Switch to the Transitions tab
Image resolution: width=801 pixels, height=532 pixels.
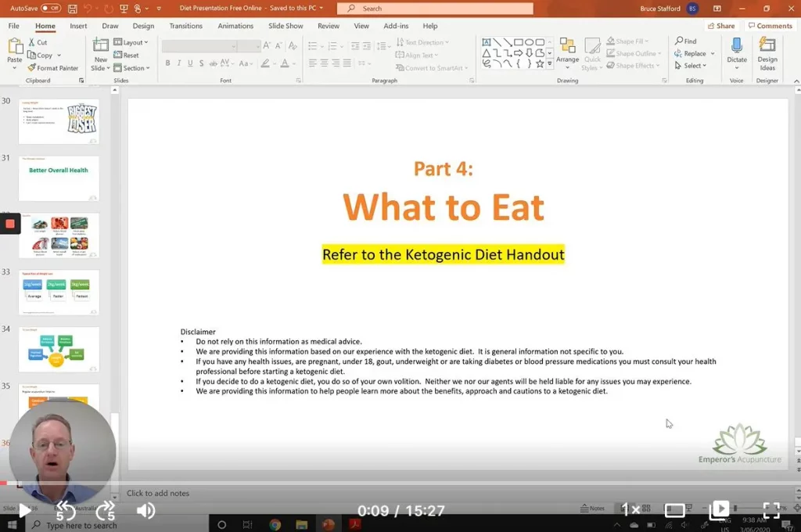point(185,26)
